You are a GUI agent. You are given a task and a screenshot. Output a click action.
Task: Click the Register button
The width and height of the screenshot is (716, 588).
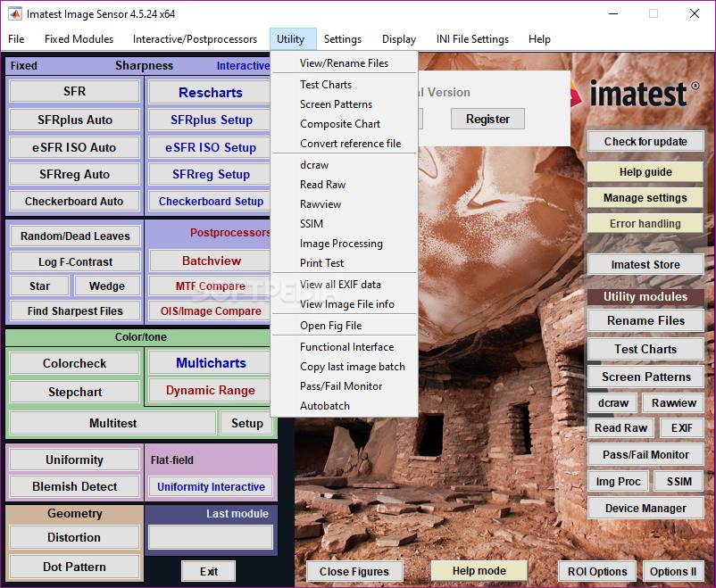pos(487,120)
